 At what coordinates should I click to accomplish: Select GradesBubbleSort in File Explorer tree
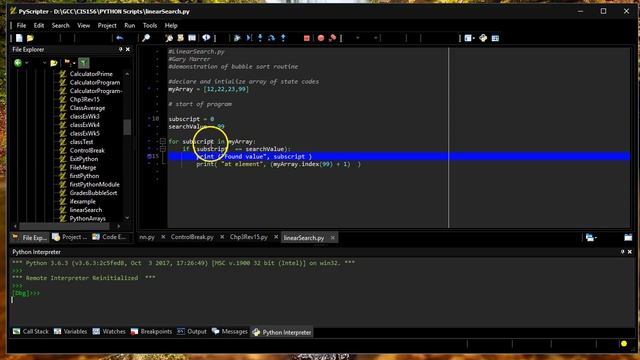pos(93,193)
